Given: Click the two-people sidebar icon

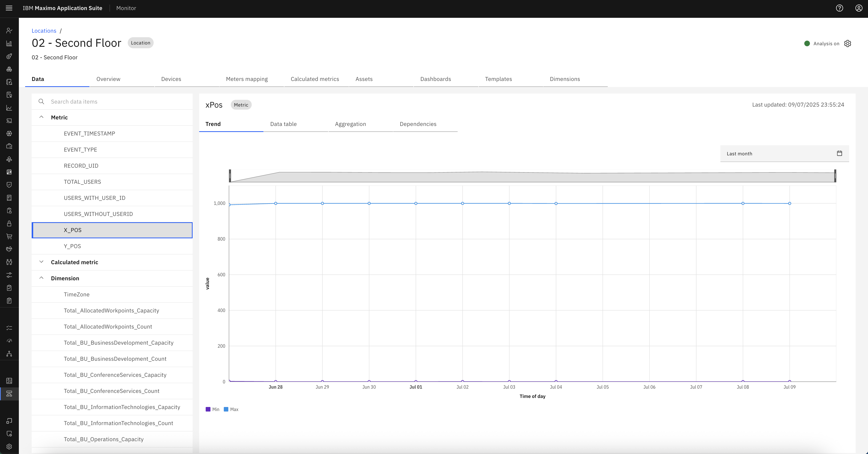Looking at the screenshot, I should coord(9,262).
